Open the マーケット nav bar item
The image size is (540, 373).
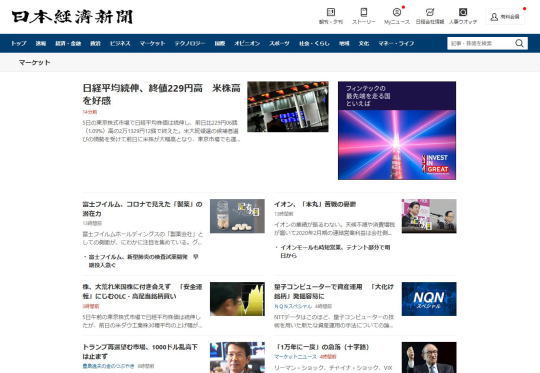pyautogui.click(x=153, y=43)
